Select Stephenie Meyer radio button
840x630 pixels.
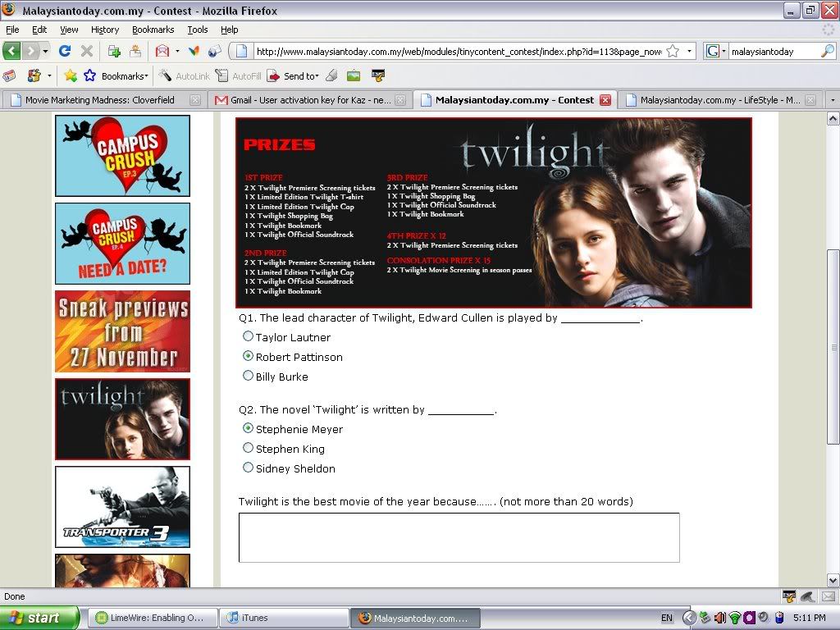point(248,428)
